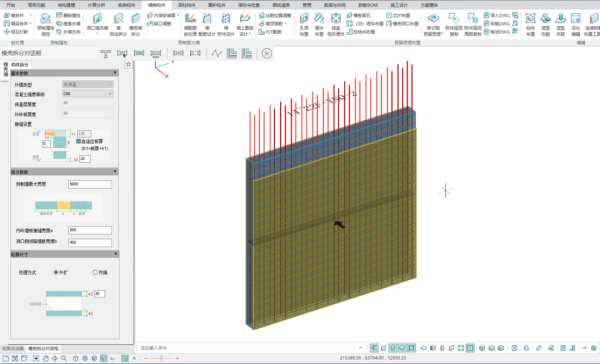The image size is (600, 364).
Task: Select the 洞口填充墙 tool
Action: pyautogui.click(x=97, y=24)
